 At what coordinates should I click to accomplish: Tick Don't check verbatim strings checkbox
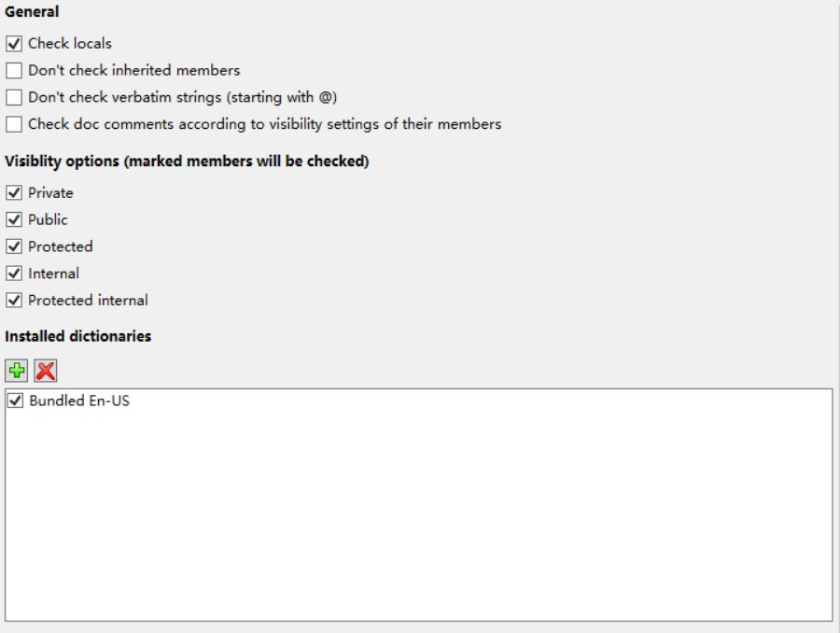(x=14, y=97)
